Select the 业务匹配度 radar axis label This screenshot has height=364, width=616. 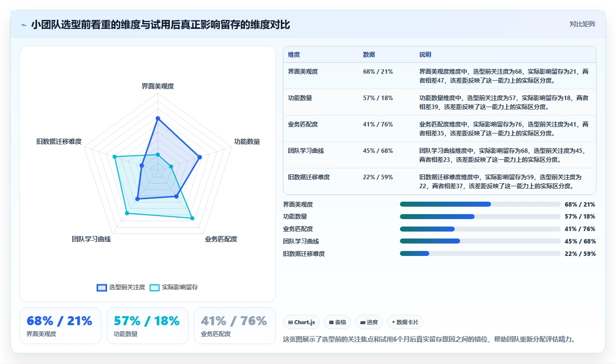(x=221, y=239)
